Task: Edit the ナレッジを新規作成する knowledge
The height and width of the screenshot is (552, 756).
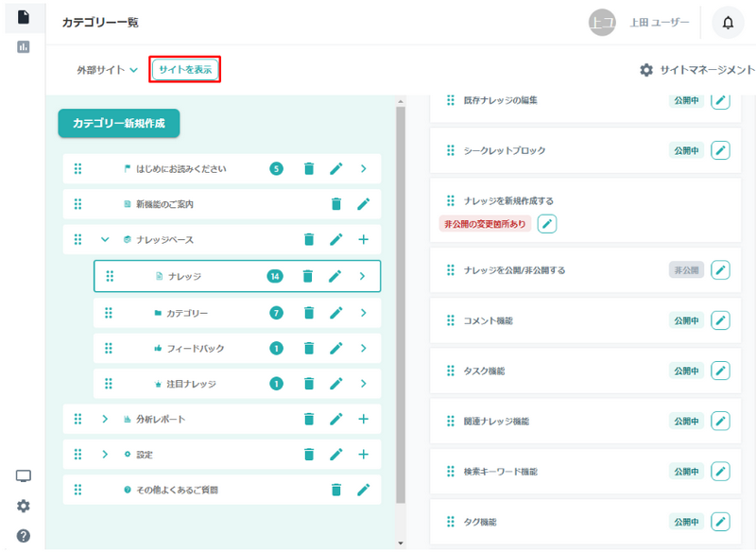Action: (547, 224)
